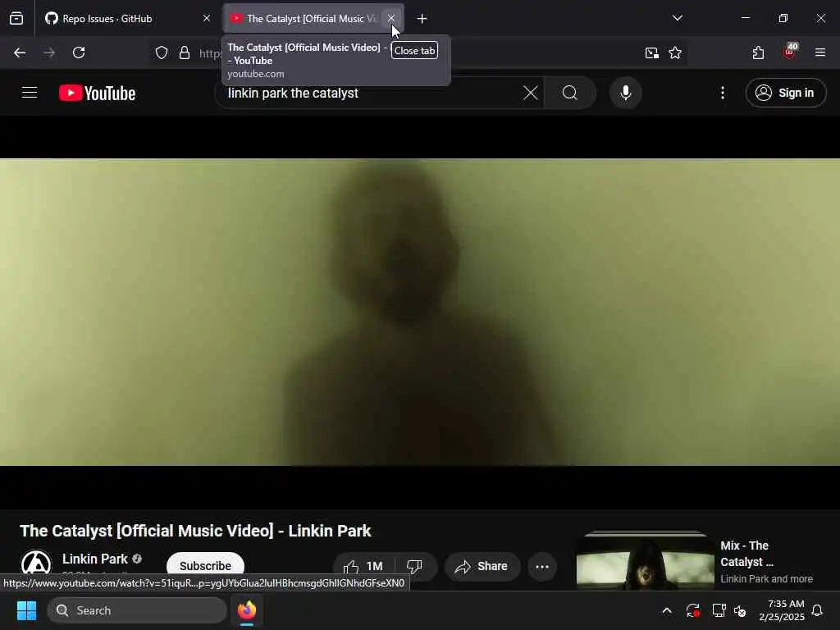Dislike this video
Viewport: 840px width, 630px height.
click(414, 566)
